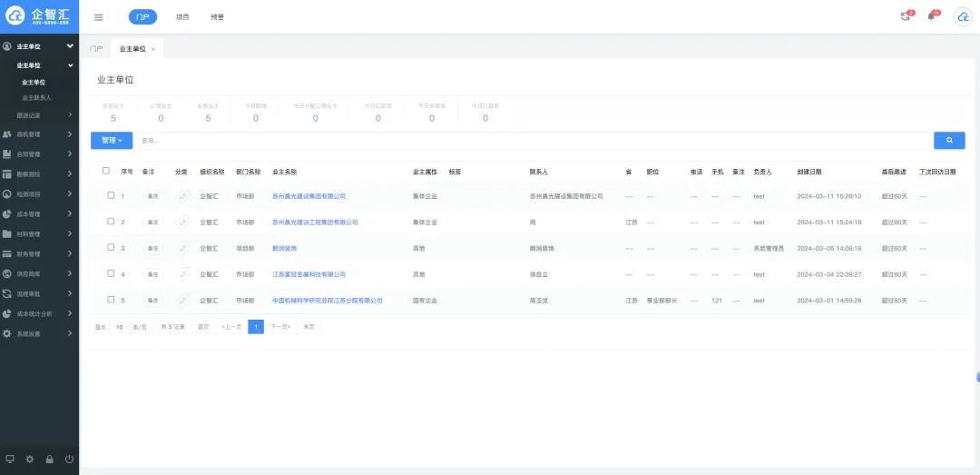
Task: Open 中国机械科学研究总院江苏分院有限公司 link
Action: click(328, 301)
